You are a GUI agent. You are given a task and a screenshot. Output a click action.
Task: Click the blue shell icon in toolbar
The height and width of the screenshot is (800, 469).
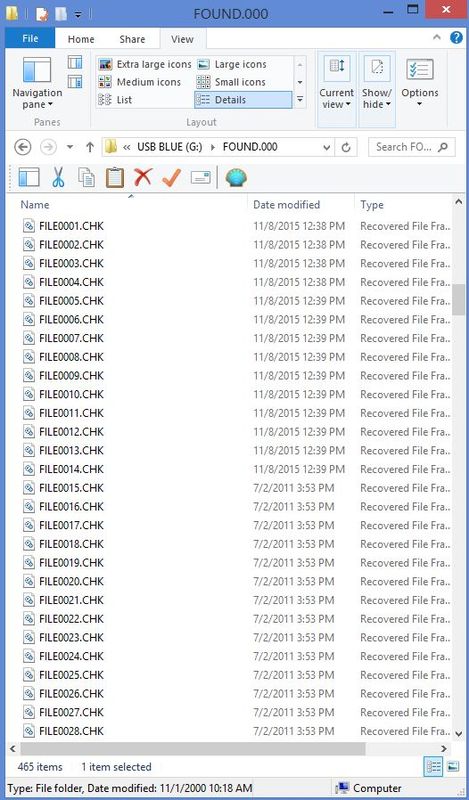pos(236,178)
